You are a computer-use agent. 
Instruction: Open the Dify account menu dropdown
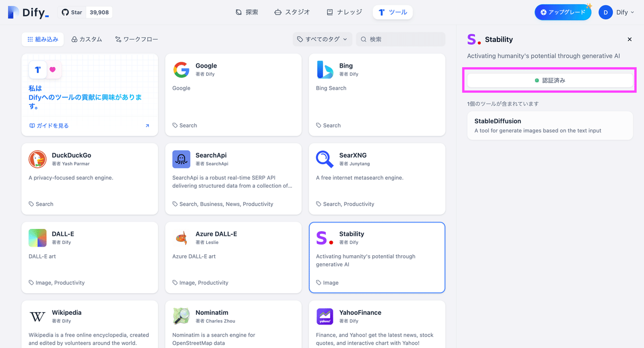tap(625, 12)
